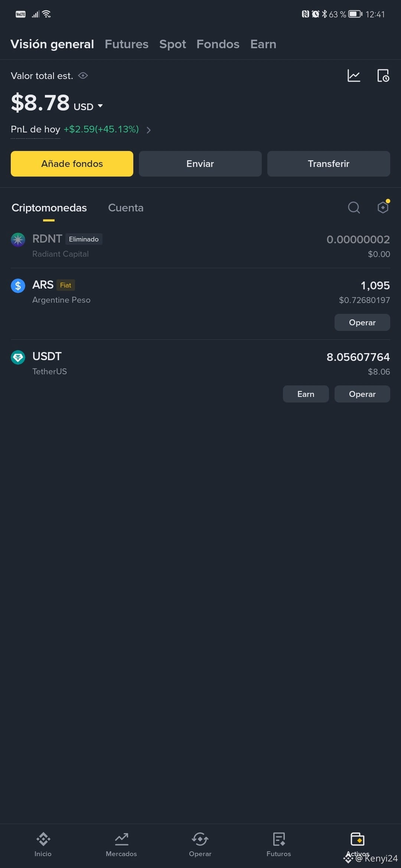The width and height of the screenshot is (401, 868).
Task: Open the RDNT Radiant Capital row
Action: (x=200, y=246)
